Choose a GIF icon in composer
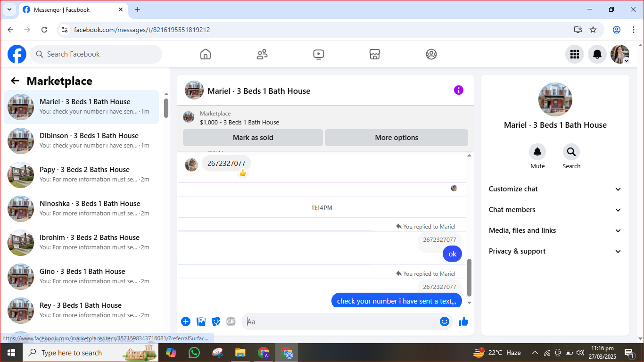The width and height of the screenshot is (644, 362). tap(231, 321)
